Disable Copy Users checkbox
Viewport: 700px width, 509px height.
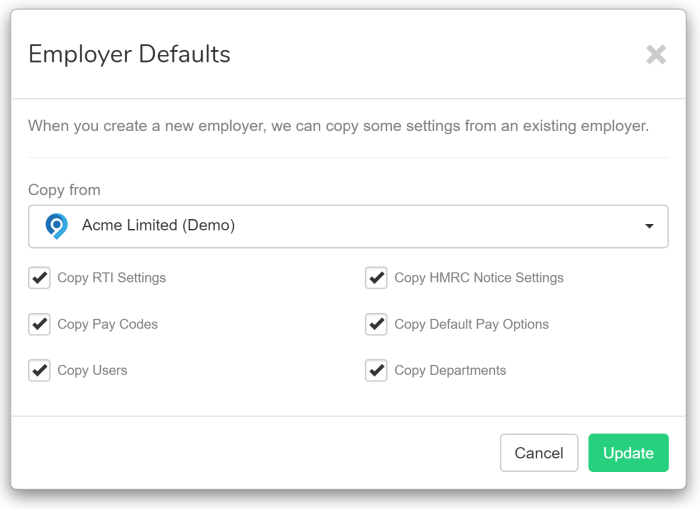[39, 370]
